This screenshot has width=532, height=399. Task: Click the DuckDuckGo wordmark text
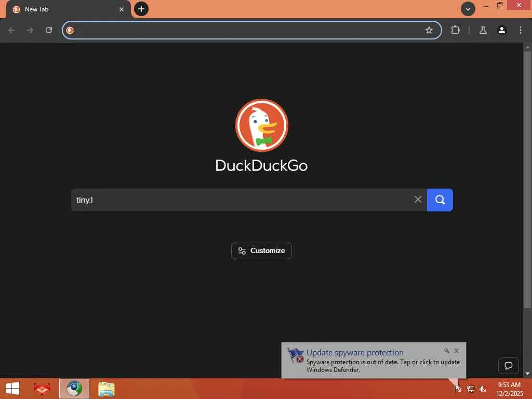262,166
